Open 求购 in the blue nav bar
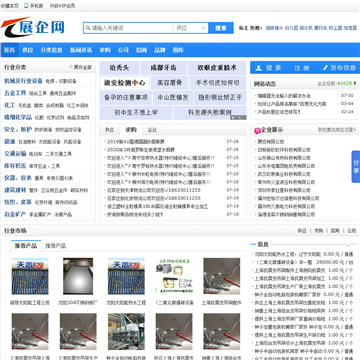This screenshot has height=360, width=360. (105, 50)
